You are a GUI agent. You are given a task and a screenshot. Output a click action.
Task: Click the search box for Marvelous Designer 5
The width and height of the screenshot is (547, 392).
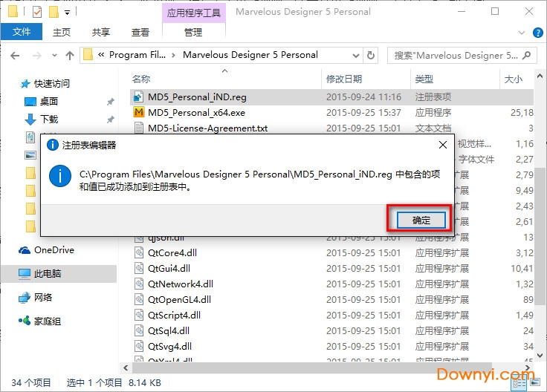pos(455,55)
